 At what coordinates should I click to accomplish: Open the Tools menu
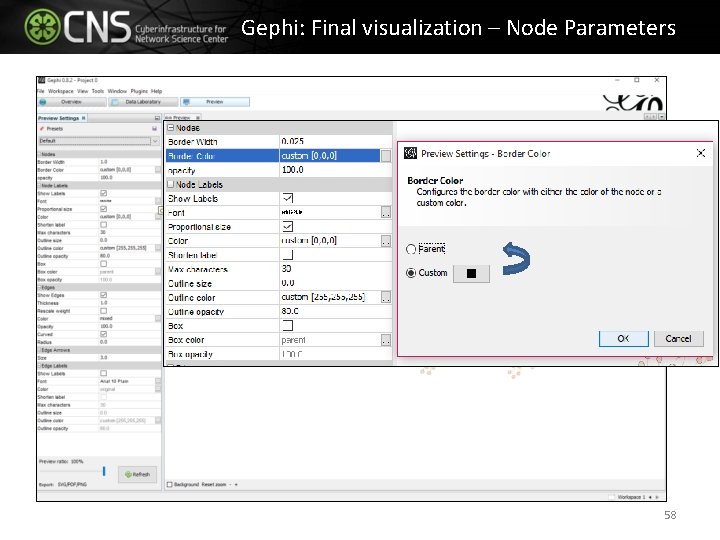tap(98, 91)
